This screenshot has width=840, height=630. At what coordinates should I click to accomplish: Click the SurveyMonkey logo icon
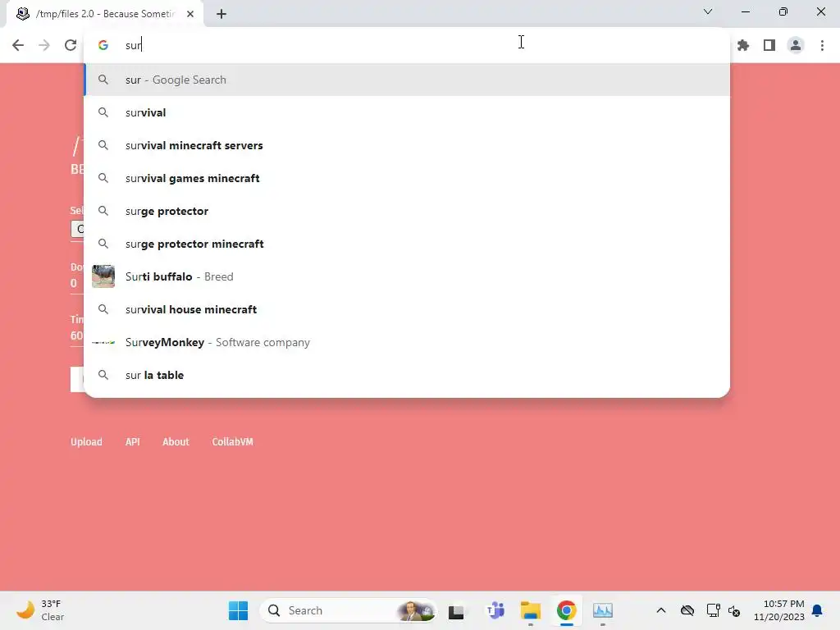[103, 342]
